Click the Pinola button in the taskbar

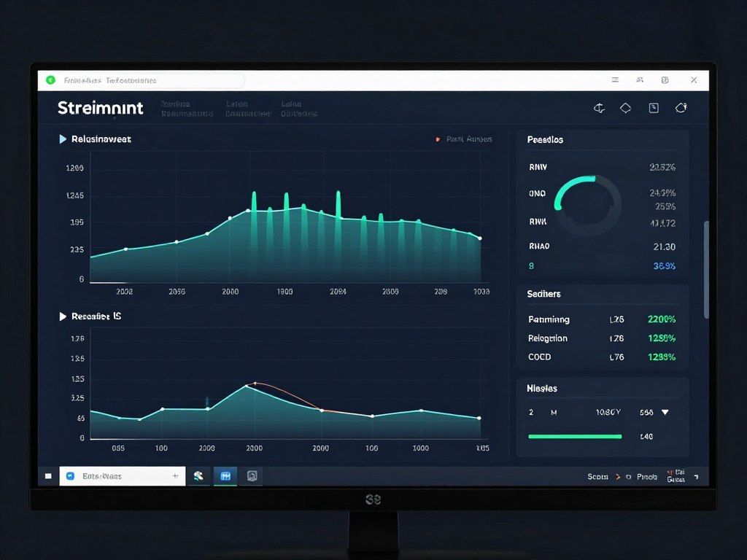pos(647,477)
